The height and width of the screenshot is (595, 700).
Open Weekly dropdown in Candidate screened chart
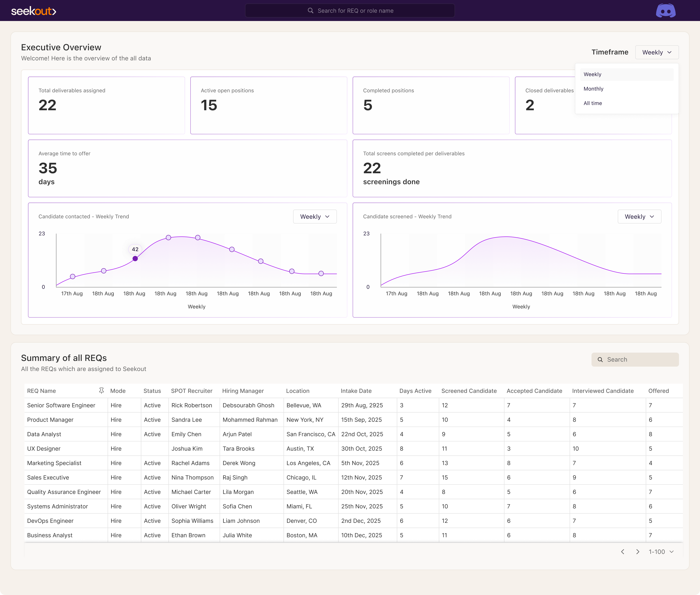coord(639,217)
